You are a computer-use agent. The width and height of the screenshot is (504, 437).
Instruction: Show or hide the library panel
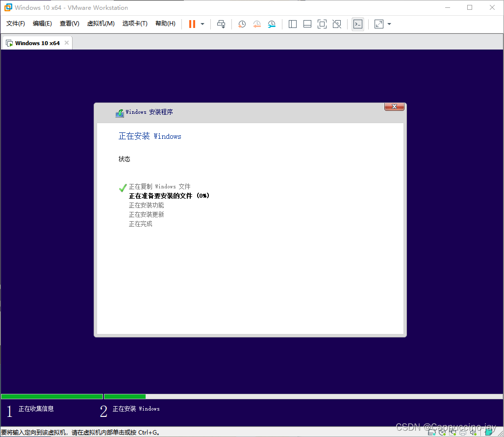pyautogui.click(x=293, y=24)
